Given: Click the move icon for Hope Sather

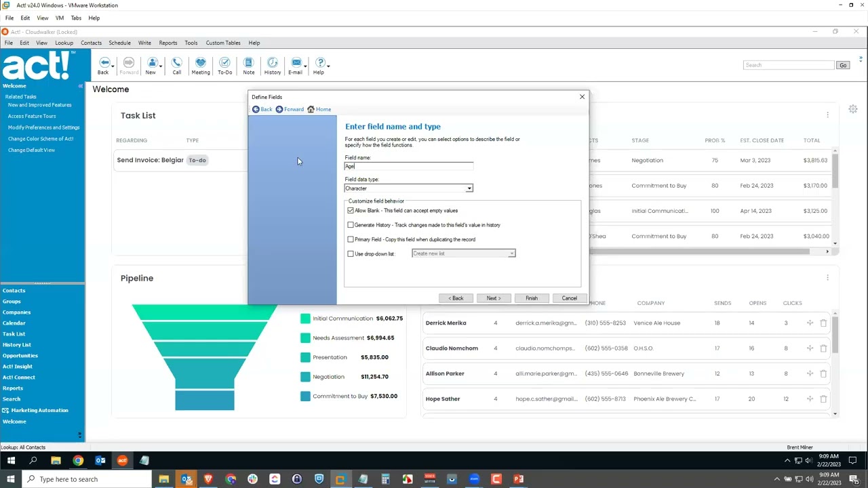Looking at the screenshot, I should 810,399.
